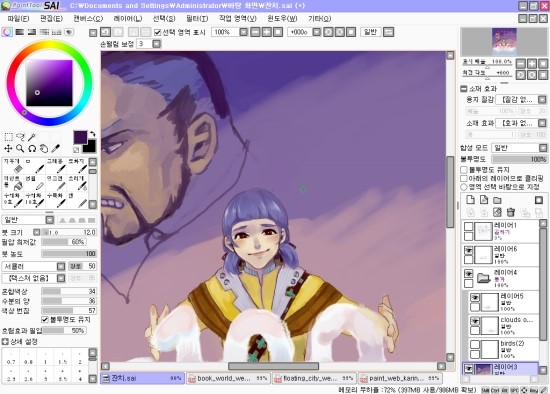Pick the eyedropper color picker tool
This screenshot has height=394, width=550.
coord(55,148)
